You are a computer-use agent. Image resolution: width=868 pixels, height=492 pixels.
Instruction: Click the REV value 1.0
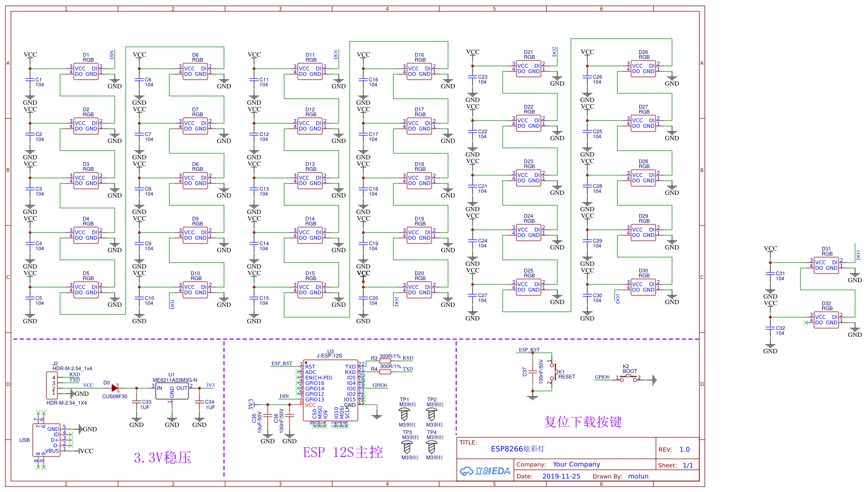[684, 449]
